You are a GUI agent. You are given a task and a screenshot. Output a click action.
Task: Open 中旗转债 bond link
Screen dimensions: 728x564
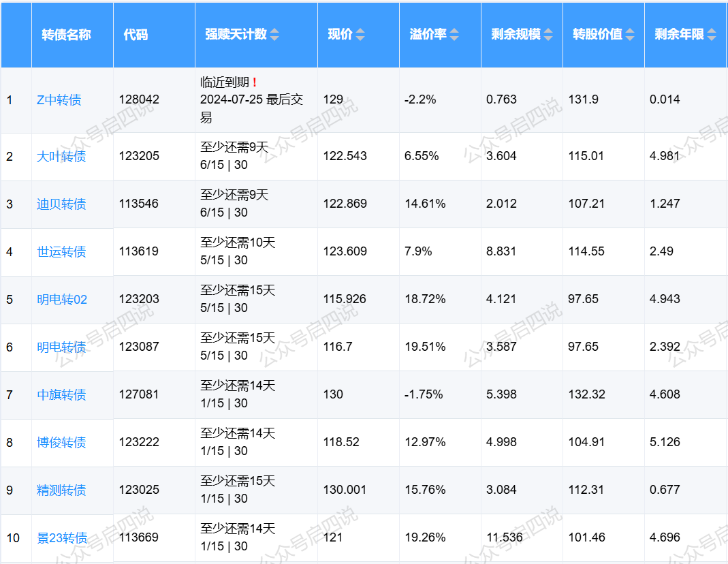tap(61, 395)
